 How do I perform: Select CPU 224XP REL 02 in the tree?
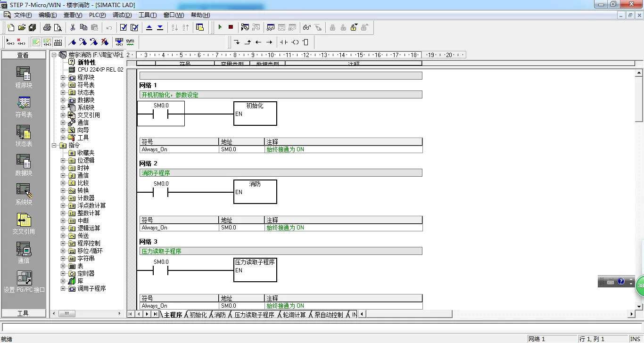click(100, 70)
